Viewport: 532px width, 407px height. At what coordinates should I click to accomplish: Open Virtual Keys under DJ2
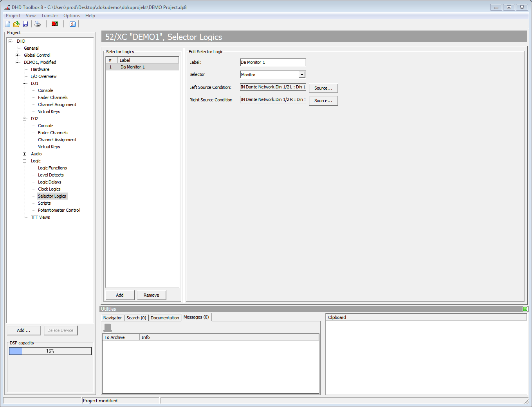(49, 147)
